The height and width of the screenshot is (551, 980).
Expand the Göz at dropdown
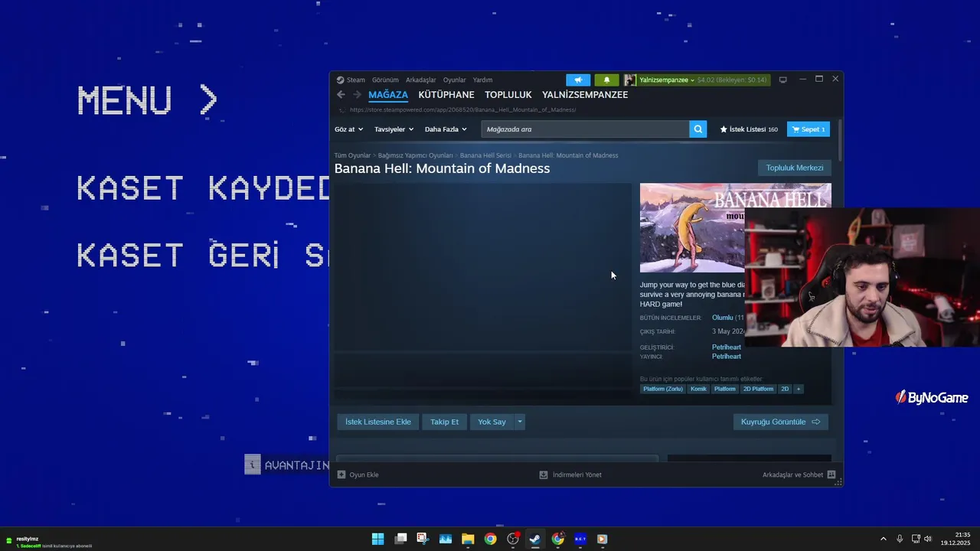[348, 129]
